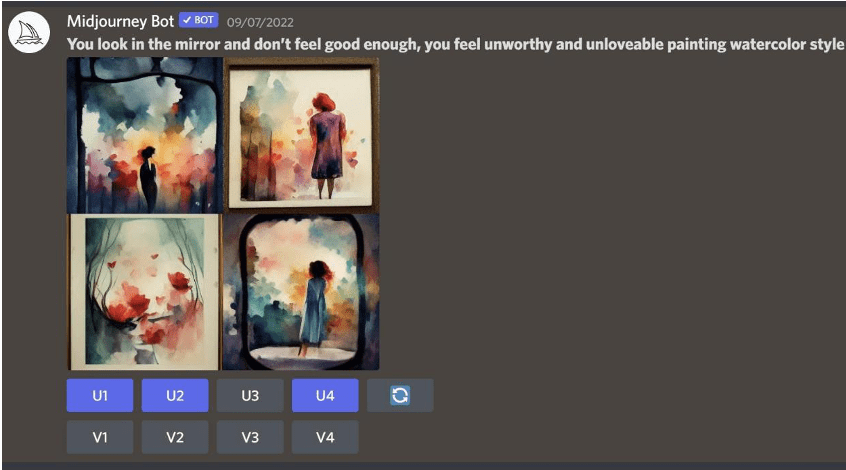Open the Midjourney Bot username profile
Image resolution: width=846 pixels, height=470 pixels.
click(x=120, y=21)
